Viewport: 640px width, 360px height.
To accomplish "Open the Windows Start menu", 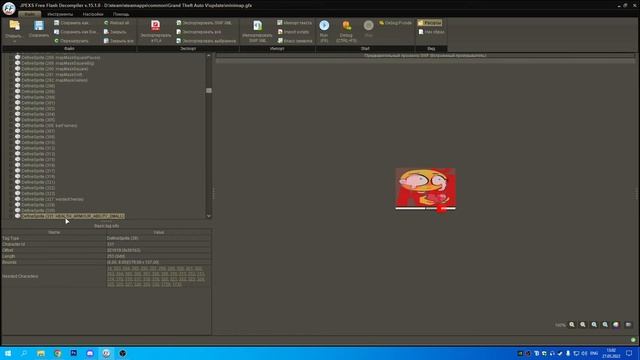I will click(x=7, y=353).
